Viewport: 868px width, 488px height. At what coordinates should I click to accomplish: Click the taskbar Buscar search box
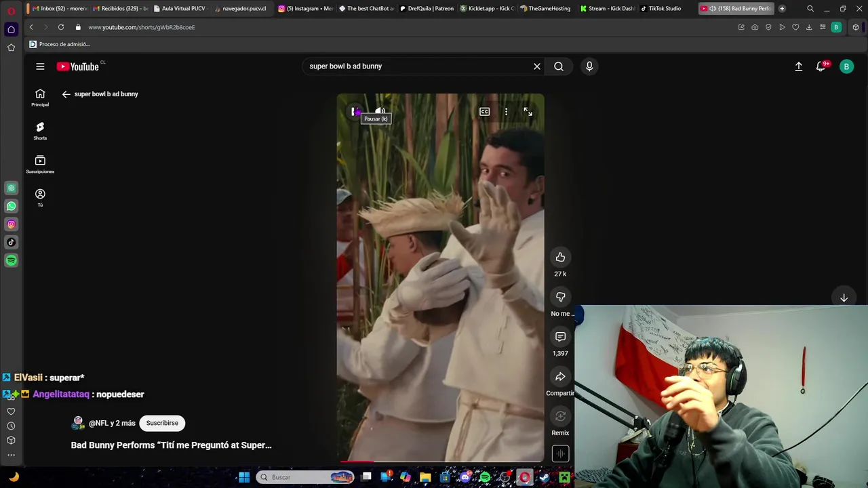pos(306,477)
